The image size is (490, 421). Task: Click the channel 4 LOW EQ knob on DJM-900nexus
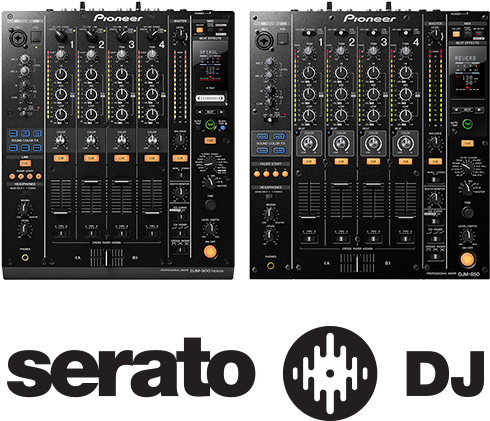click(152, 115)
